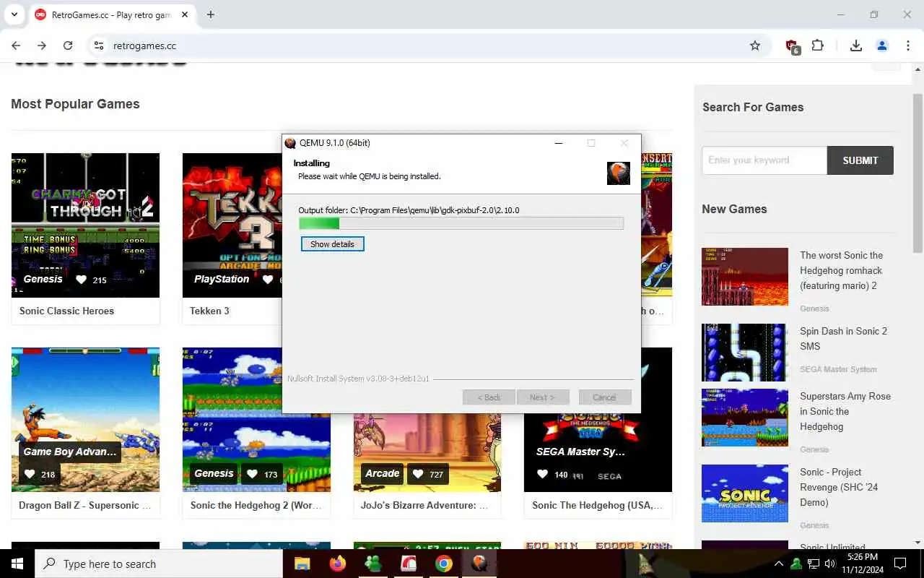Click the Search For Games keyword field

tap(764, 160)
